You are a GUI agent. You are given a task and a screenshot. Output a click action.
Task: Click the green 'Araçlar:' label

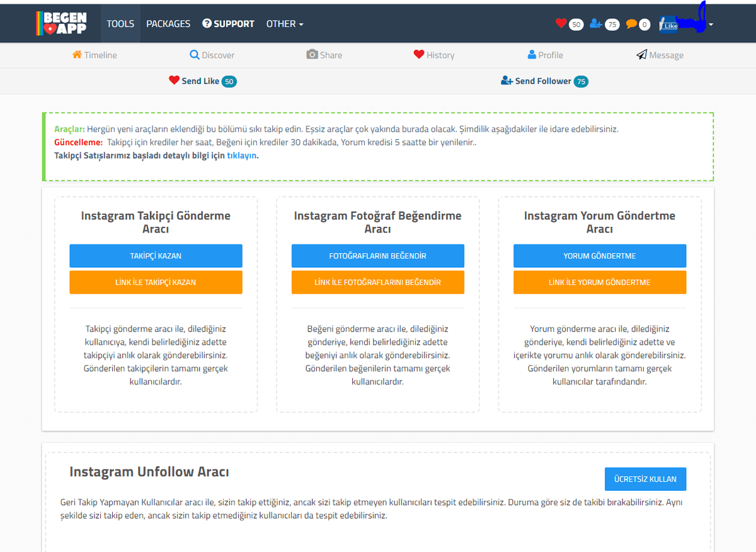pyautogui.click(x=69, y=129)
